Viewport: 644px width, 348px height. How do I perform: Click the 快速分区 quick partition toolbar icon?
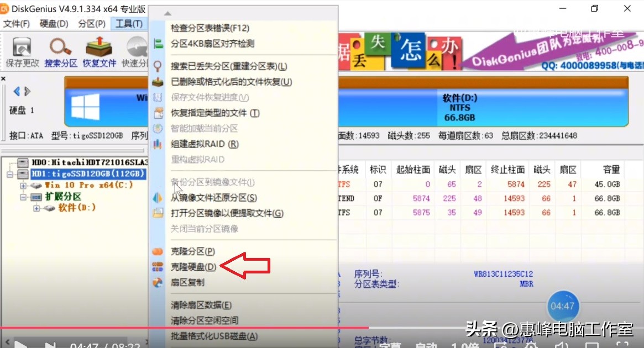(x=135, y=52)
